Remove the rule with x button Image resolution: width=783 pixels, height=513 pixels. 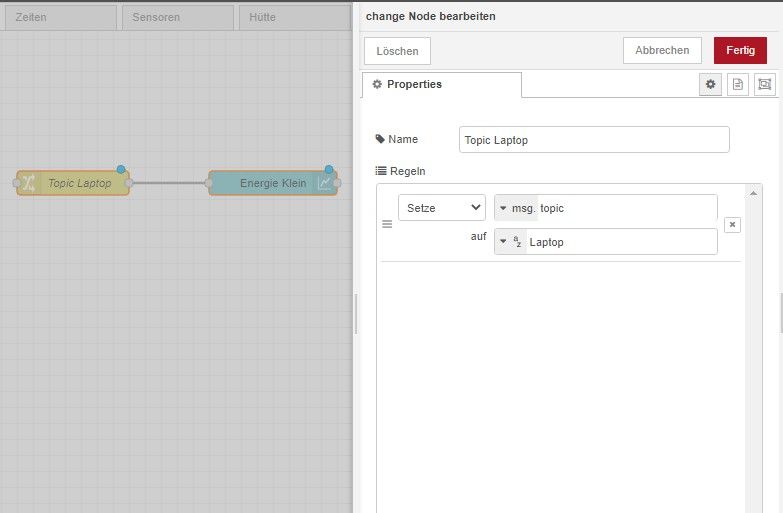click(x=732, y=225)
